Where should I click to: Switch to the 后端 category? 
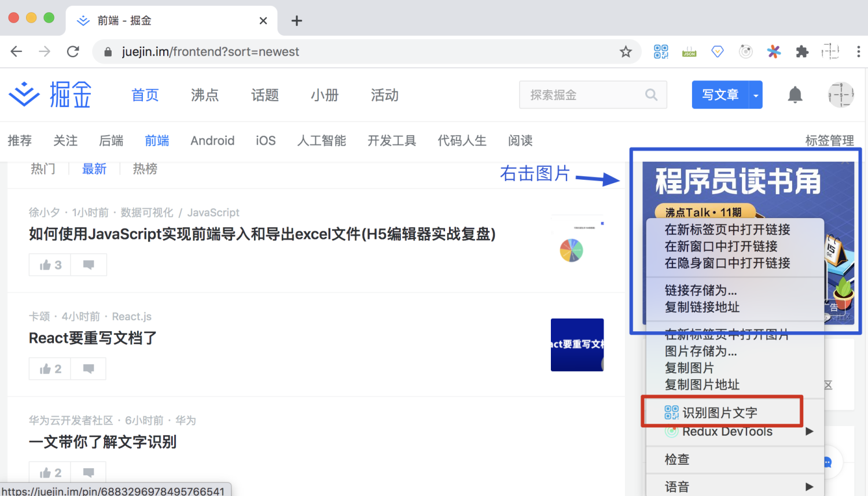(x=111, y=140)
